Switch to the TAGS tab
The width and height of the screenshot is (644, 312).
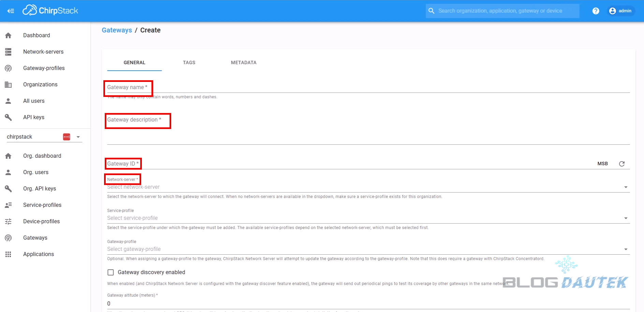pyautogui.click(x=189, y=62)
